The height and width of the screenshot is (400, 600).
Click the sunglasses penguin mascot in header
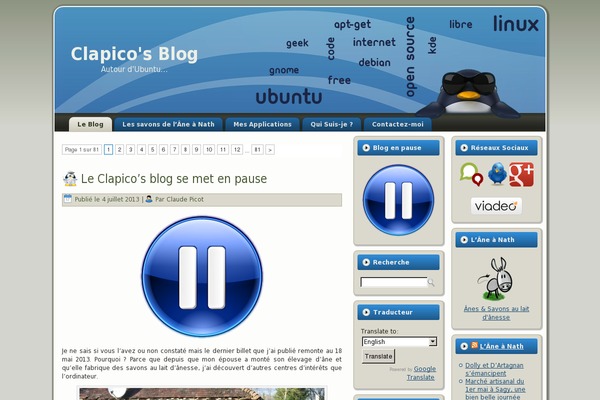coord(468,93)
